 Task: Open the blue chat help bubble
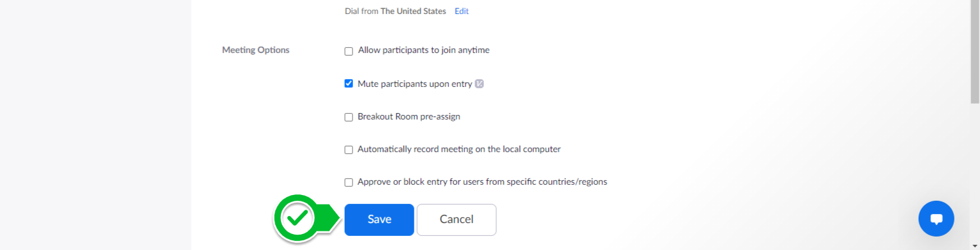click(x=936, y=219)
